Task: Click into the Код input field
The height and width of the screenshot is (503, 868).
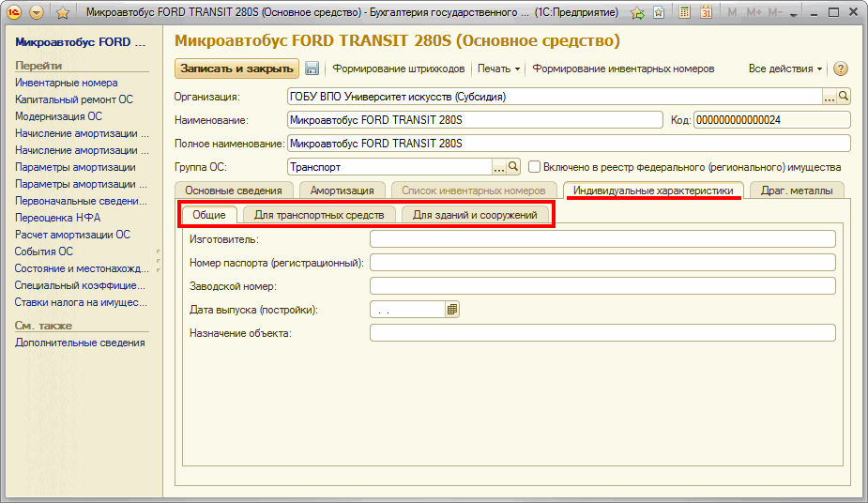Action: (x=771, y=120)
